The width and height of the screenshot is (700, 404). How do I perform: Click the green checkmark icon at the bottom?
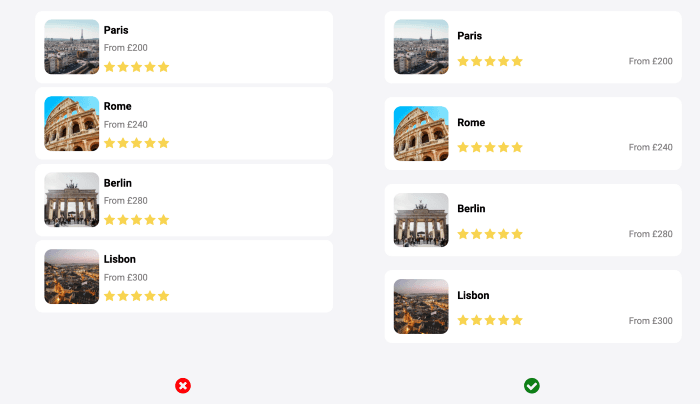tap(532, 386)
